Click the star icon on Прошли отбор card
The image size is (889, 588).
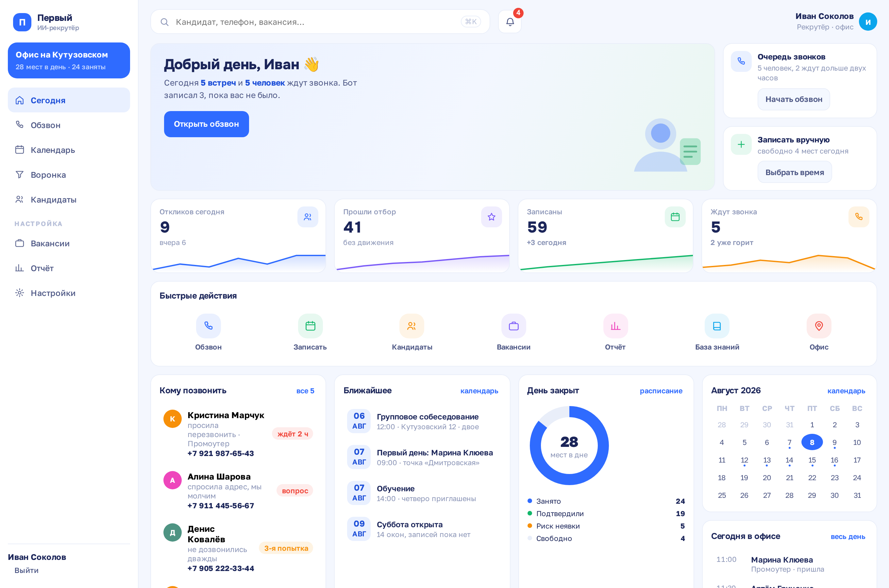pyautogui.click(x=491, y=217)
